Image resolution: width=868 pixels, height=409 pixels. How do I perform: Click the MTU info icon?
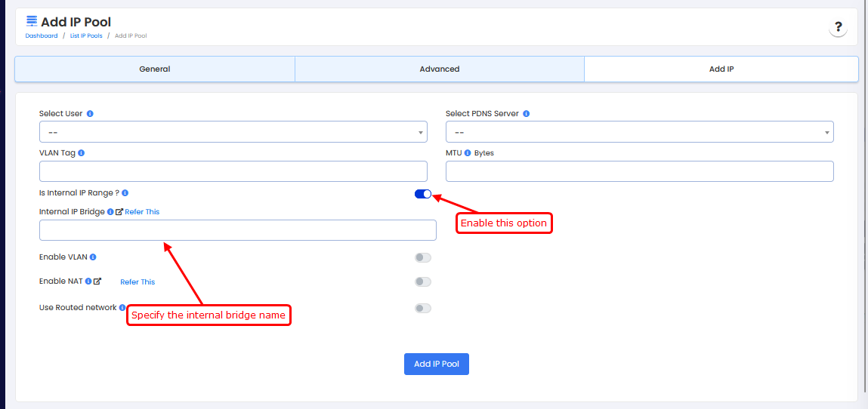coord(467,152)
